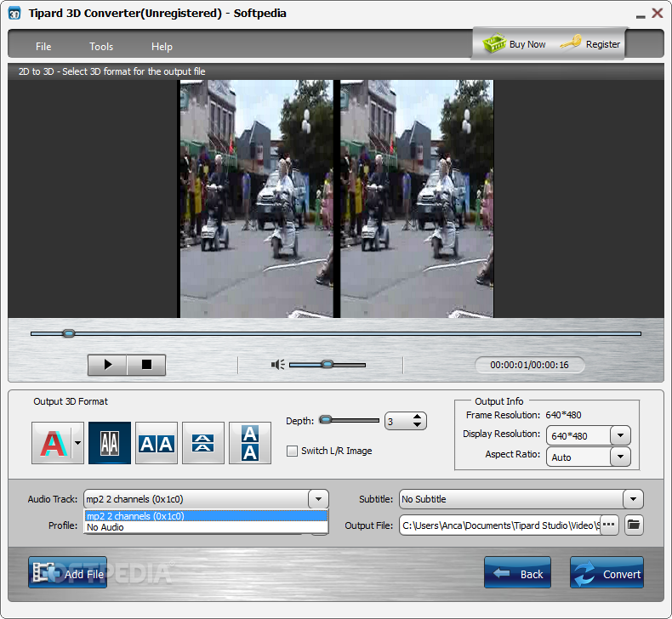Screen dimensions: 672x619
Task: Play the video preview
Action: coord(107,365)
